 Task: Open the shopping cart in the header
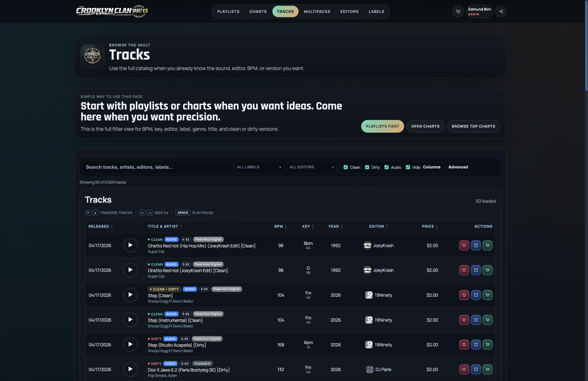coord(458,11)
